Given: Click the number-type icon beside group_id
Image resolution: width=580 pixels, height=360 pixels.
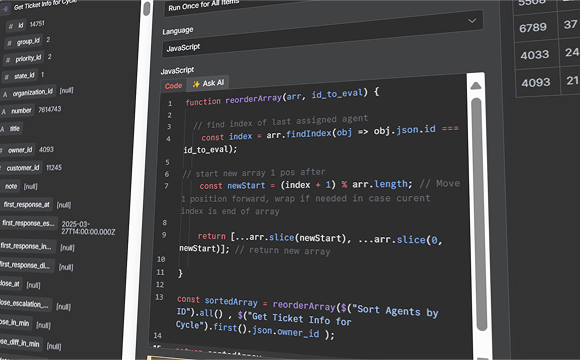Looking at the screenshot, I should (x=9, y=43).
